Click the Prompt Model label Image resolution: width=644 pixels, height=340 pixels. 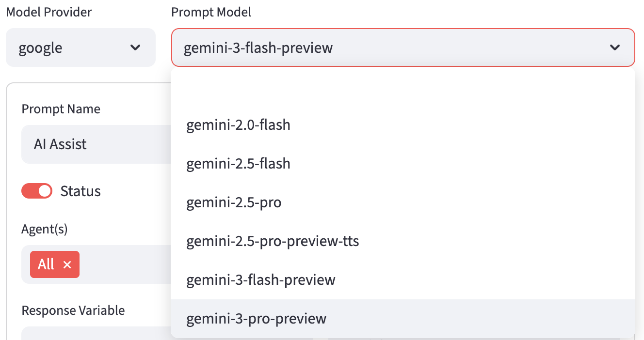click(x=211, y=12)
